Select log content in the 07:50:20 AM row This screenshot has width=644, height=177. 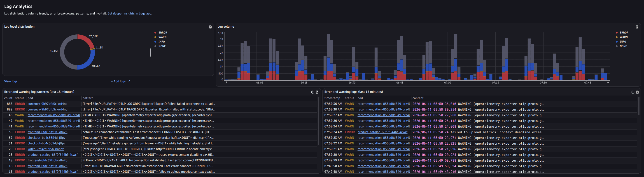tap(478, 155)
